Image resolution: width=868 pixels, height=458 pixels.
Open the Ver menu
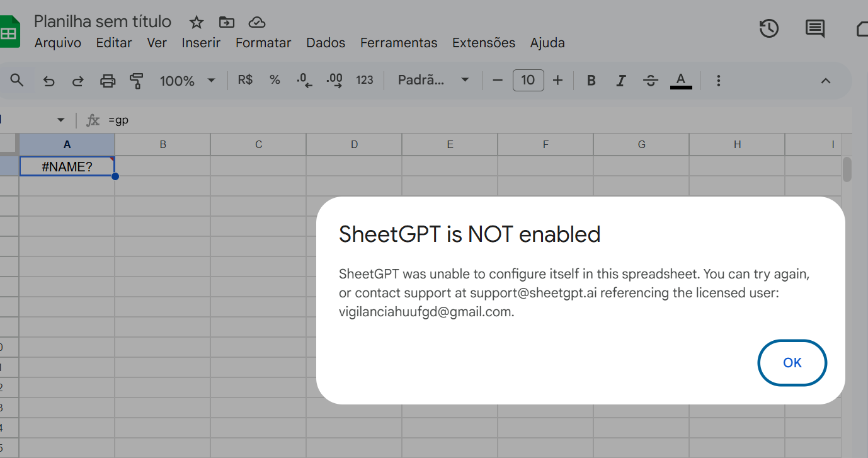(x=157, y=43)
